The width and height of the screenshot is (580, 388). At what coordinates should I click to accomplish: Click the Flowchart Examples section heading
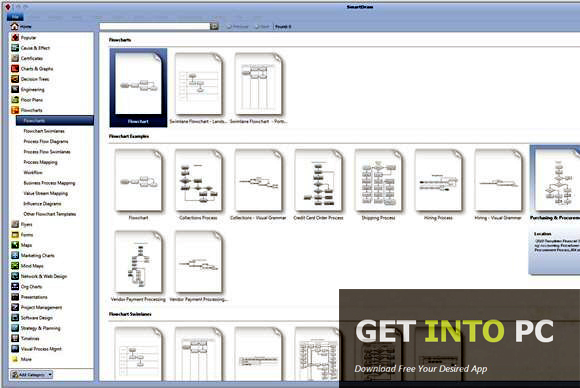click(x=129, y=136)
